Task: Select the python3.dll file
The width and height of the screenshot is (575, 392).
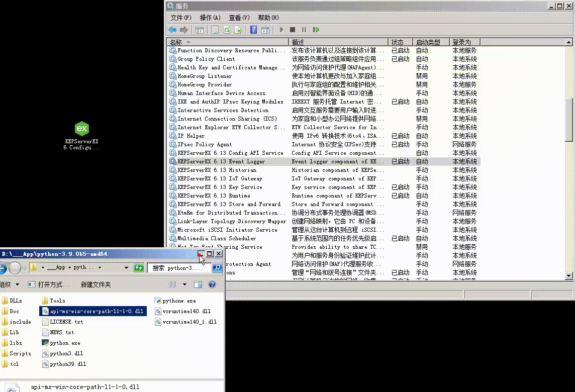Action: click(x=63, y=353)
